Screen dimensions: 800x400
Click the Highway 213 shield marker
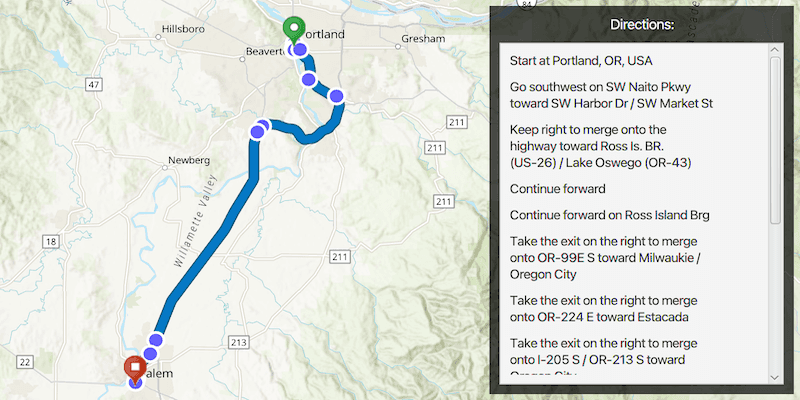238,343
